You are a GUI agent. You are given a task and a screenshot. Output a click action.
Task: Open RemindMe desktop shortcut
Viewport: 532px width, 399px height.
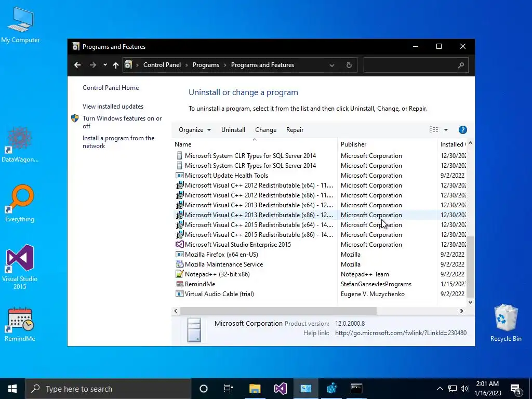pos(20,324)
